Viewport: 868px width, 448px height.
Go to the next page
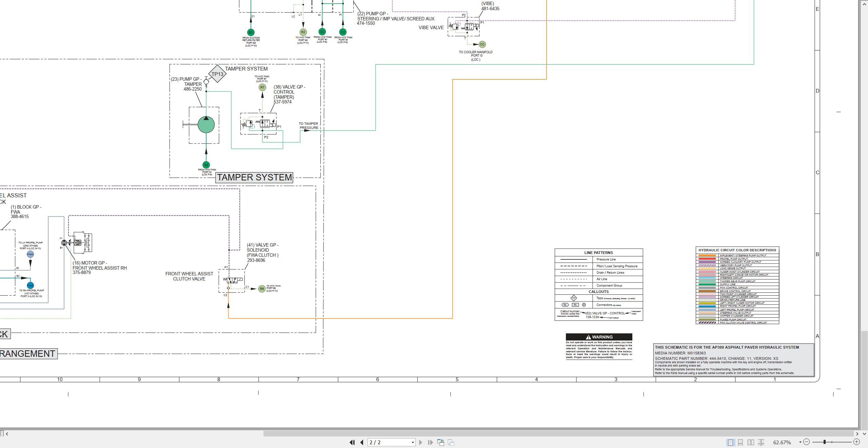click(x=420, y=442)
